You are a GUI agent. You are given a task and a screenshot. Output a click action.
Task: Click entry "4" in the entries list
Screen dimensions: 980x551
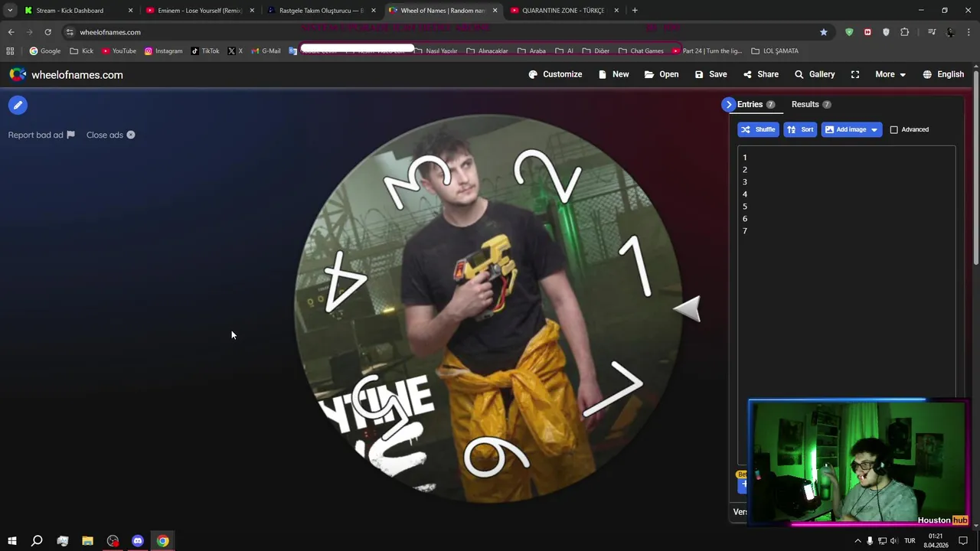[x=745, y=194]
